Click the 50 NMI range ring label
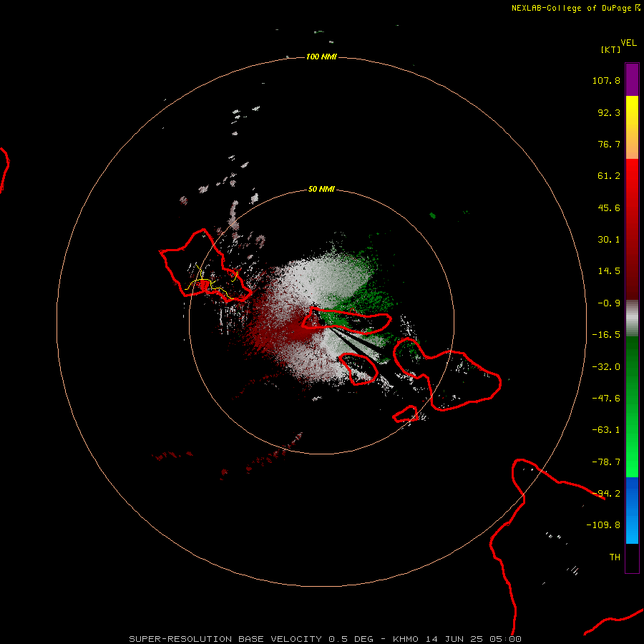644x644 pixels. coord(321,189)
